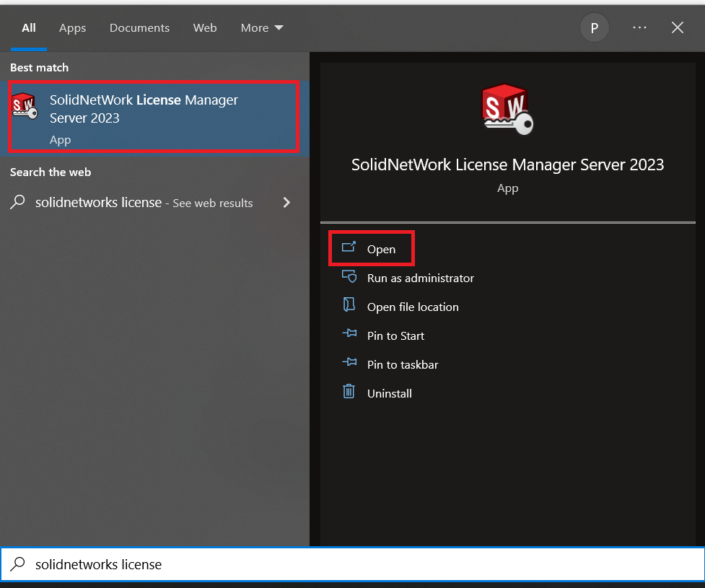Click the shield icon for Run as administrator

(349, 276)
